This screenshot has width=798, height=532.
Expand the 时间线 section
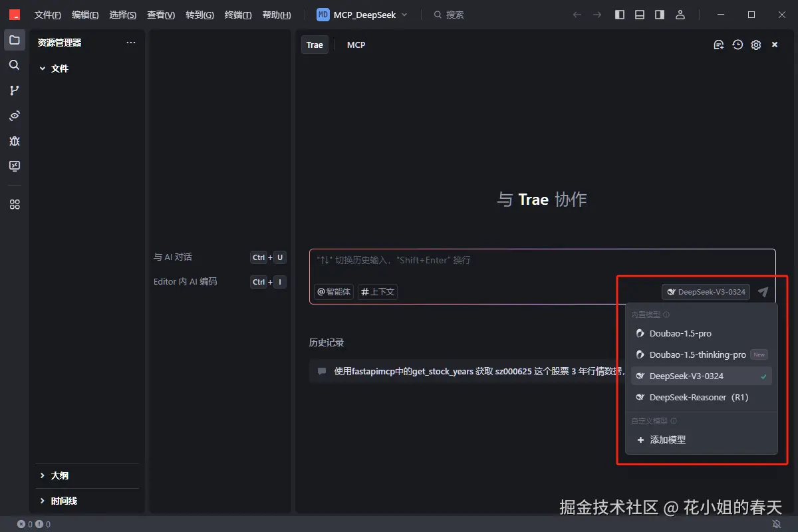coord(86,501)
